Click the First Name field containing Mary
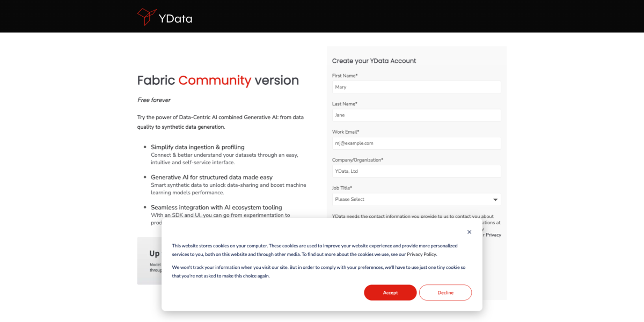Image resolution: width=644 pixels, height=322 pixels. (416, 87)
